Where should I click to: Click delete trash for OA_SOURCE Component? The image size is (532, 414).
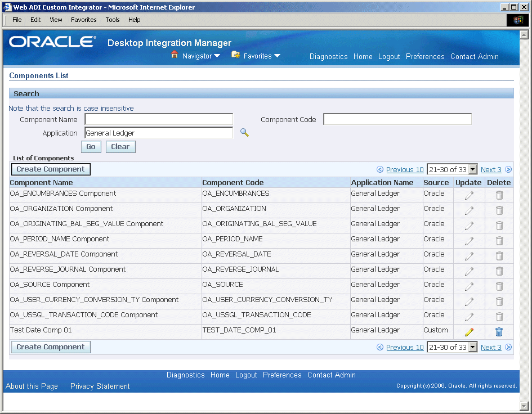[x=499, y=286]
